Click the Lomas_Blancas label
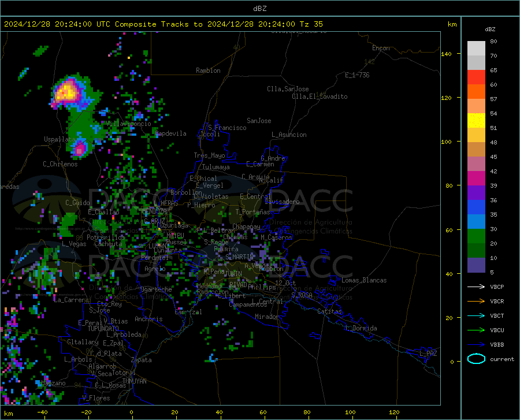The image size is (520, 420). coord(364,280)
